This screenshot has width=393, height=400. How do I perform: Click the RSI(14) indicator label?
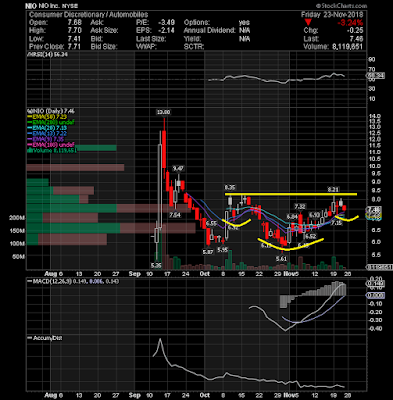pos(48,54)
